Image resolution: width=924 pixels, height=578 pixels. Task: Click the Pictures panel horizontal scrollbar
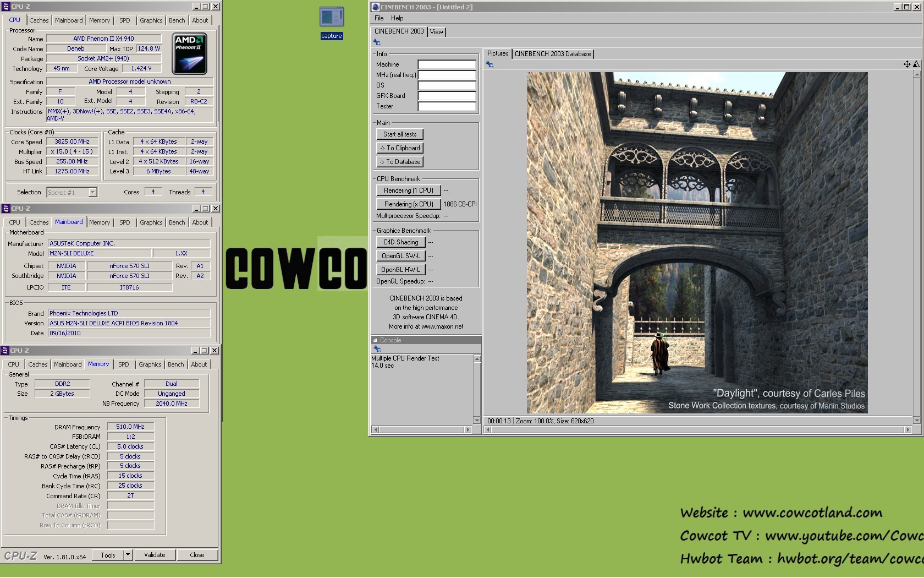pyautogui.click(x=698, y=429)
